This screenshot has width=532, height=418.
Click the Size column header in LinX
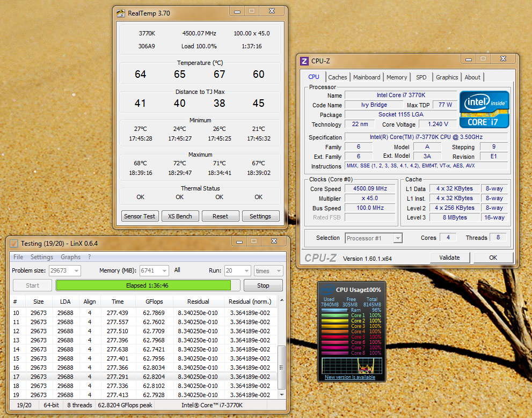[38, 302]
